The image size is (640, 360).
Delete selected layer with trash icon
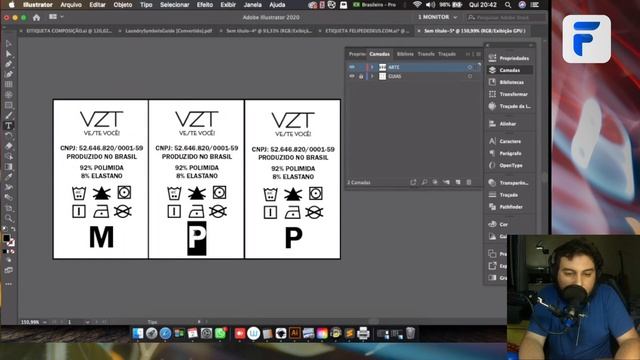click(x=469, y=182)
